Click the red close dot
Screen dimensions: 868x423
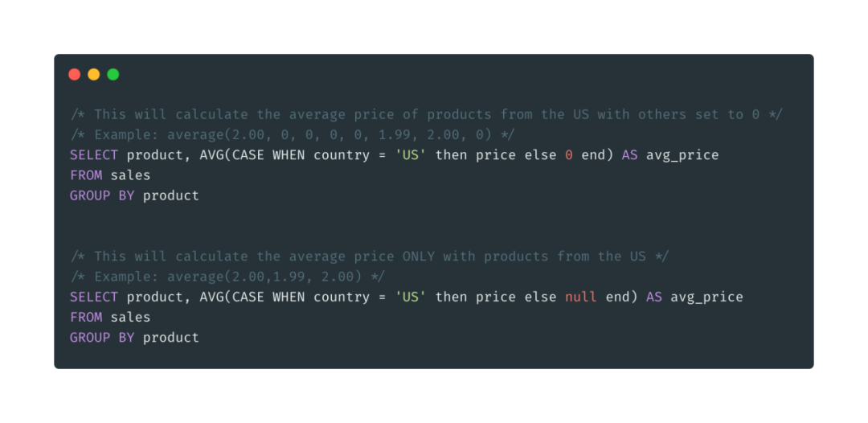tap(75, 74)
